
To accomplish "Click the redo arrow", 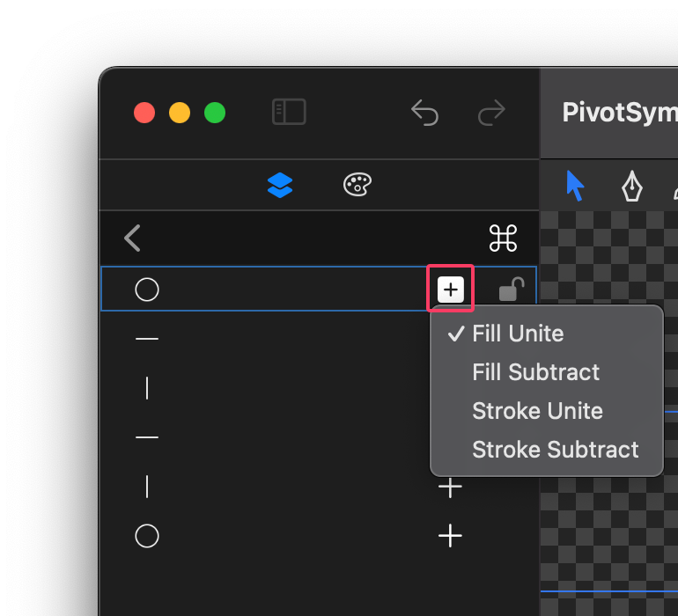I will [491, 113].
